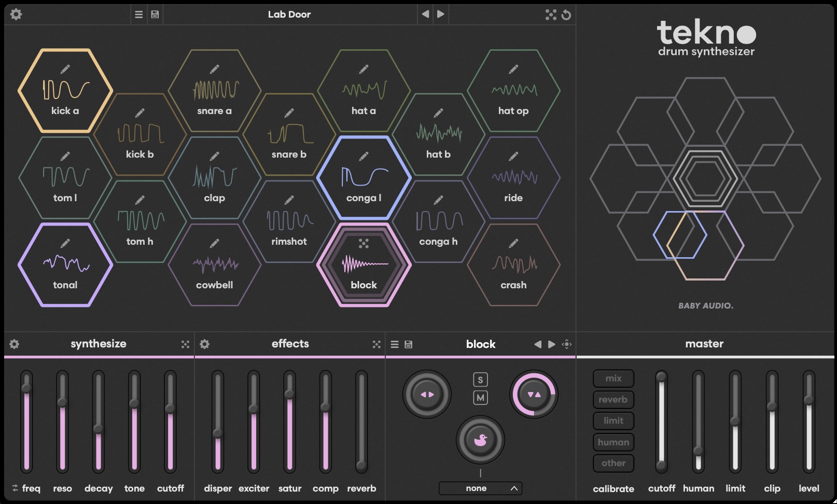
Task: Save the preset with the floppy disk icon
Action: click(154, 14)
